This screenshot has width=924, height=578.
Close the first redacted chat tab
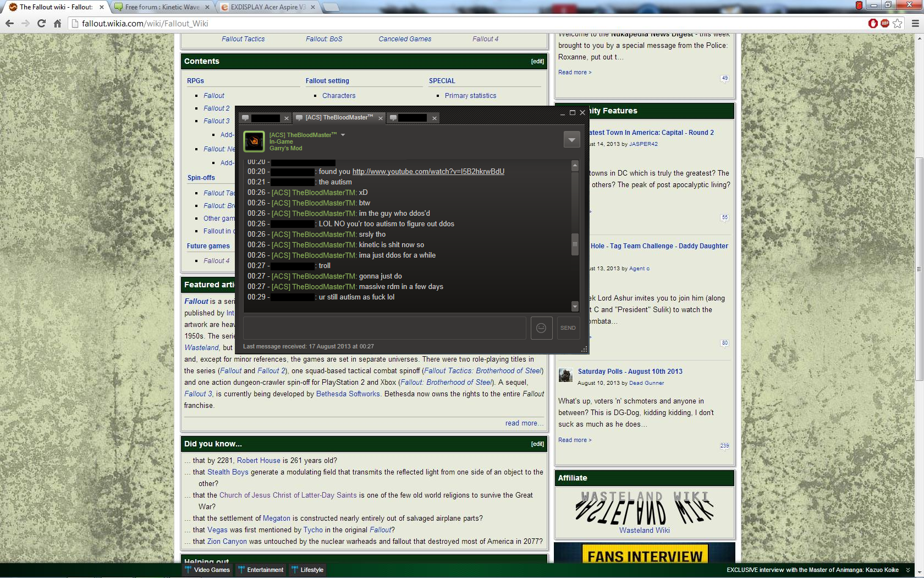coord(286,118)
